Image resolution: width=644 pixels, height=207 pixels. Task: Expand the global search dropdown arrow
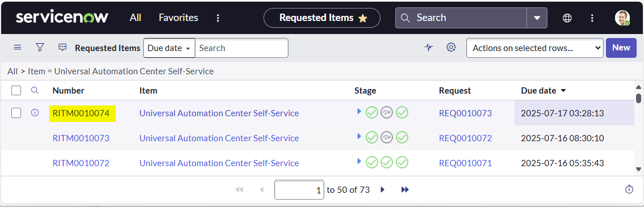(x=537, y=18)
